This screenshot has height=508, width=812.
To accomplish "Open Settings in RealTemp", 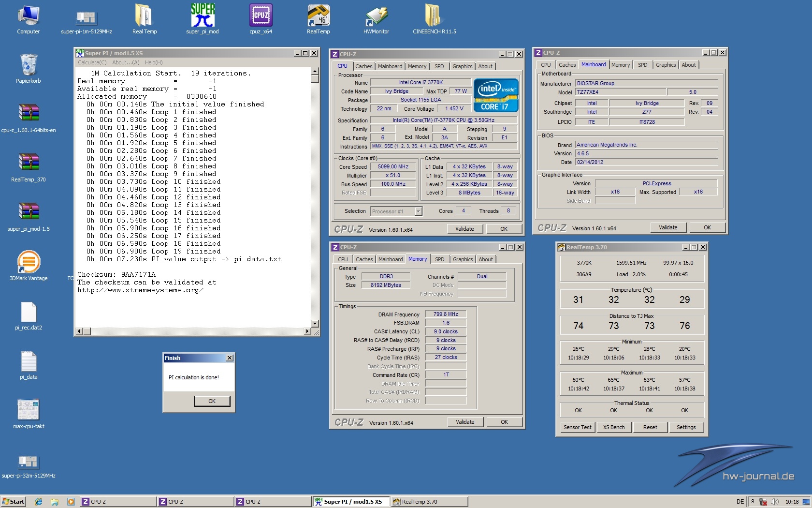I will pyautogui.click(x=686, y=427).
